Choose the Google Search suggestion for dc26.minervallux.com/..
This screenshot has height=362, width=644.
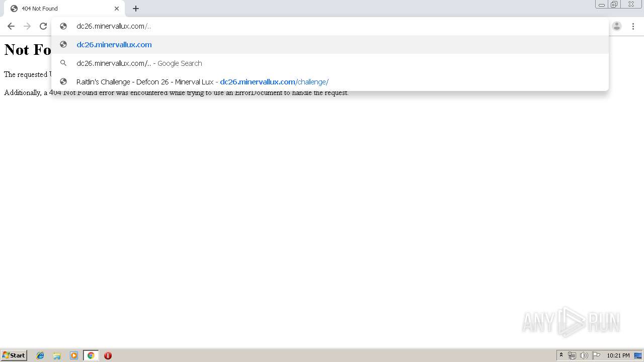(330, 63)
